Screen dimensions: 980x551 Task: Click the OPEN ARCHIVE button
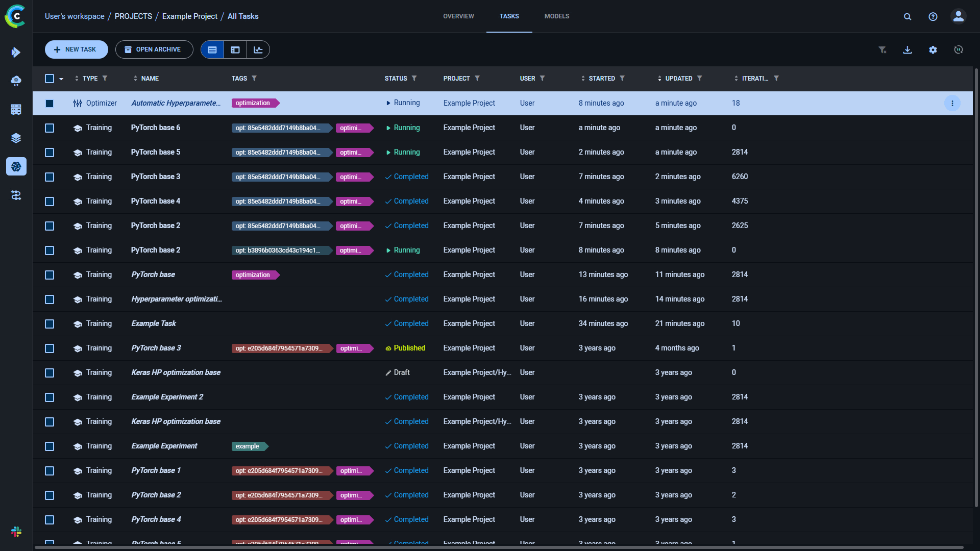tap(154, 49)
